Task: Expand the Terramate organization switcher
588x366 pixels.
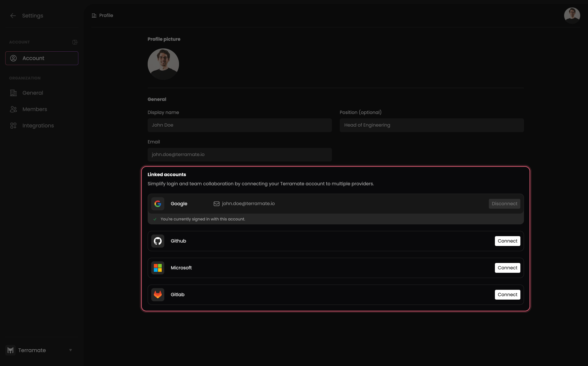Action: [71, 350]
